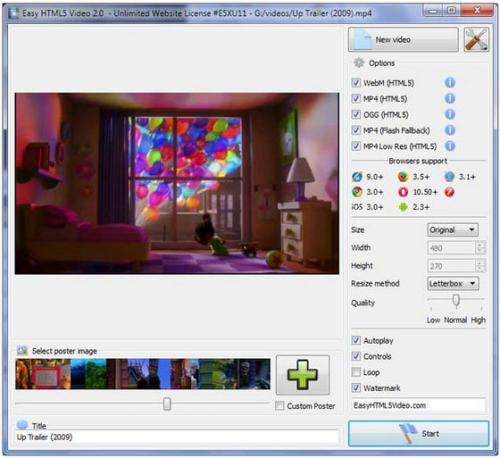
Task: Click the green Android 2.3+ icon
Action: click(403, 207)
